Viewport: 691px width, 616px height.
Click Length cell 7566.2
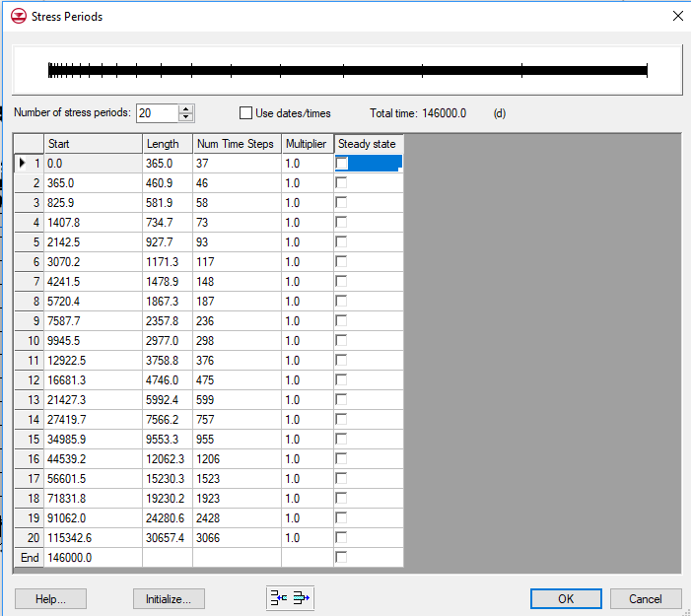tap(168, 419)
